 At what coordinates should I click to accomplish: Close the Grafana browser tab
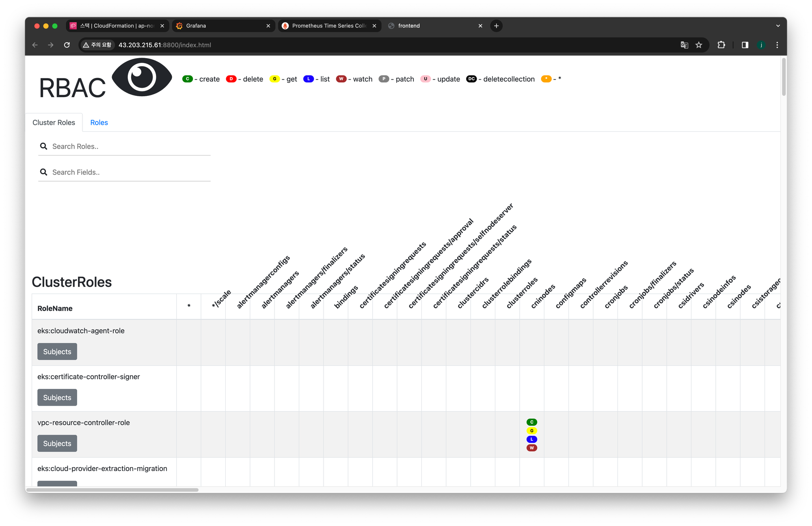click(x=268, y=26)
